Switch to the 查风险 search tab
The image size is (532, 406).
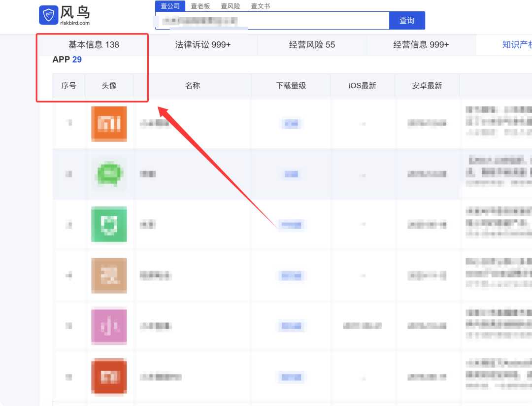231,6
